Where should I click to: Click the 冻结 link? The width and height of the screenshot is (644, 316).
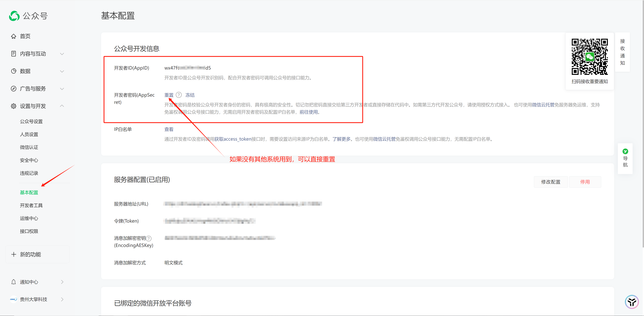tap(190, 95)
